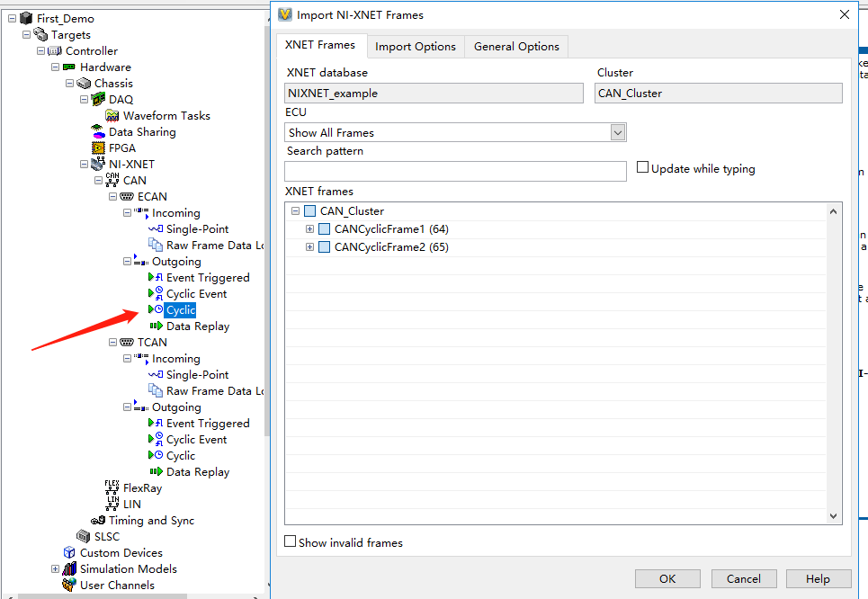
Task: Switch to XNET Frames tab
Action: click(x=320, y=45)
